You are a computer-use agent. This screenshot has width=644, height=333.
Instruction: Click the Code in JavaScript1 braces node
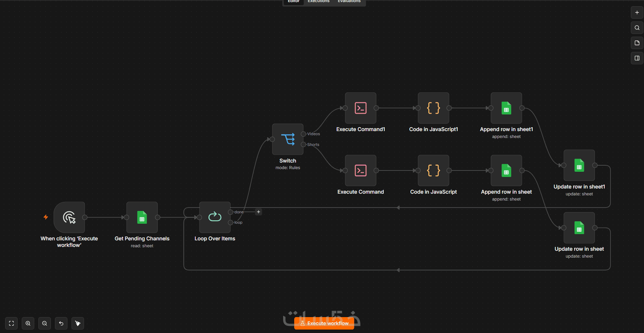click(x=433, y=108)
